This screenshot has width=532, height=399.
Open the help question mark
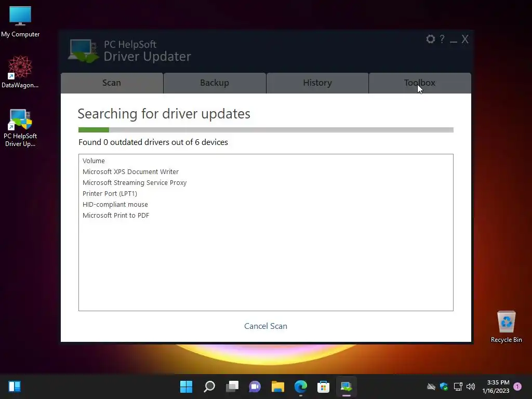click(442, 39)
